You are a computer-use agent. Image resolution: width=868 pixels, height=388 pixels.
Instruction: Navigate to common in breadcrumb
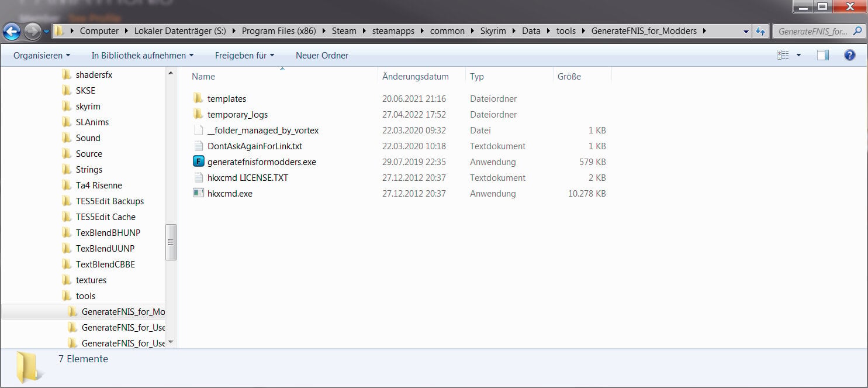point(447,31)
